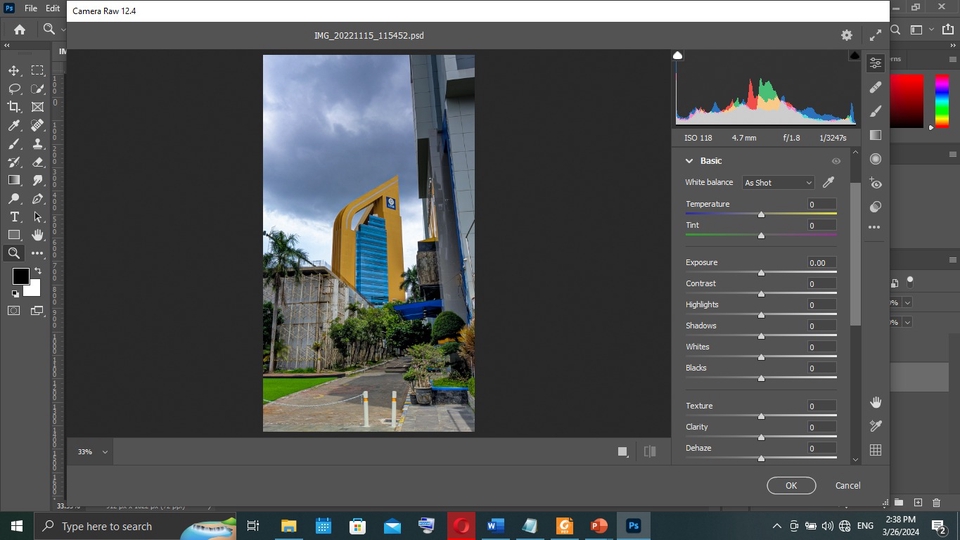Open Windows Start menu
Image resolution: width=960 pixels, height=540 pixels.
(x=17, y=526)
